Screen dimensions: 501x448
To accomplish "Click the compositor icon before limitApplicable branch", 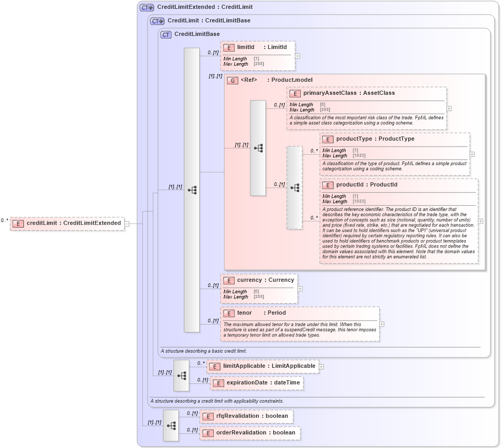I will (x=181, y=374).
